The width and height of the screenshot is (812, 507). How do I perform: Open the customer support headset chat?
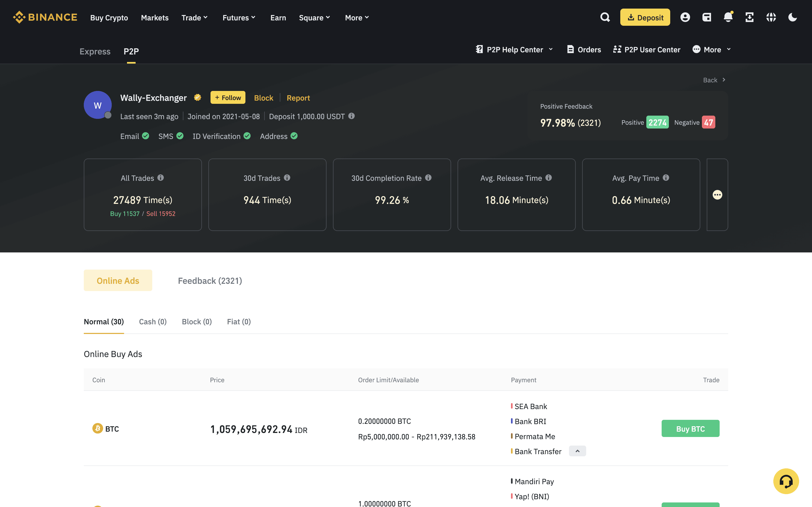point(786,481)
